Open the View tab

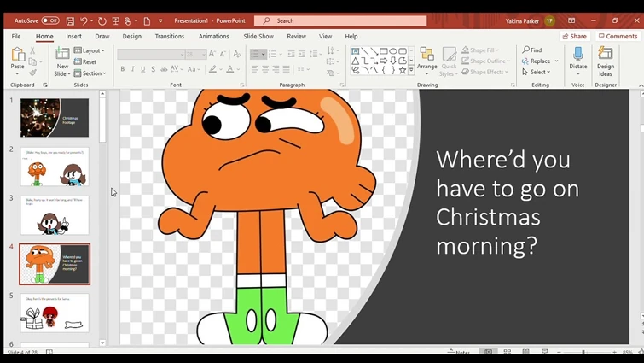click(325, 36)
